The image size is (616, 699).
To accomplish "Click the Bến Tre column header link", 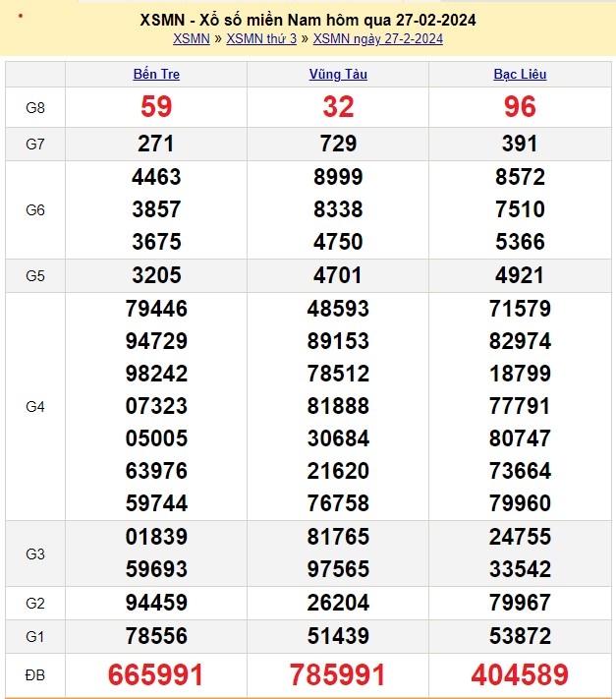I will click(x=156, y=75).
